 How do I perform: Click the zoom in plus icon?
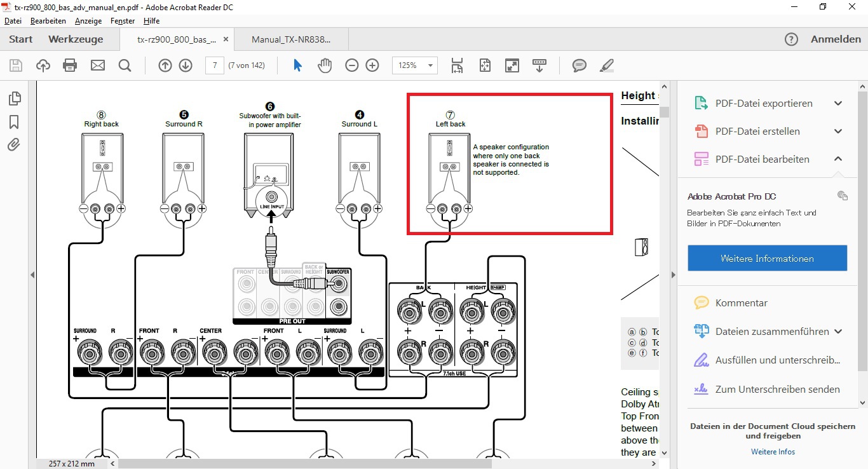click(x=372, y=65)
